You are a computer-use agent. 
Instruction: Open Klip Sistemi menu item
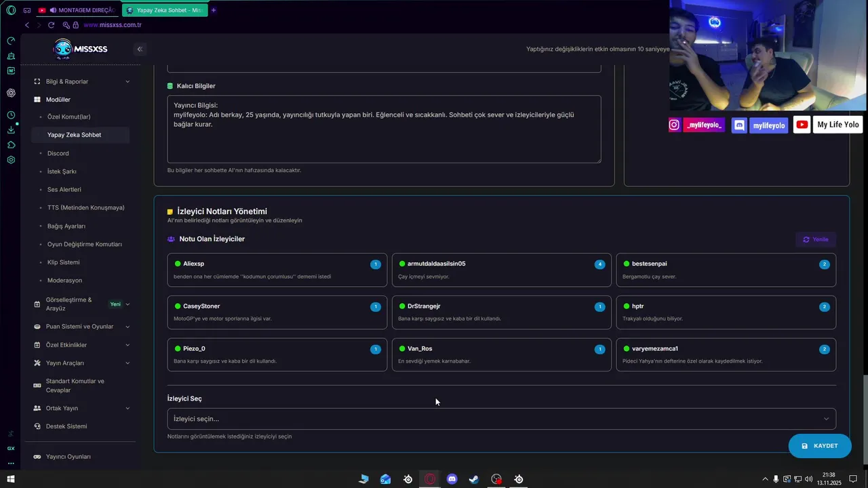tap(63, 262)
